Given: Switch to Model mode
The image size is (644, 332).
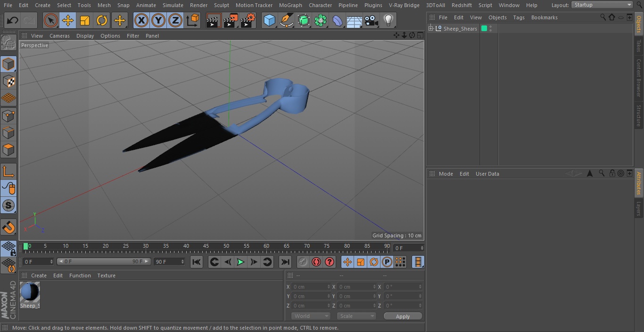Looking at the screenshot, I should coord(8,64).
